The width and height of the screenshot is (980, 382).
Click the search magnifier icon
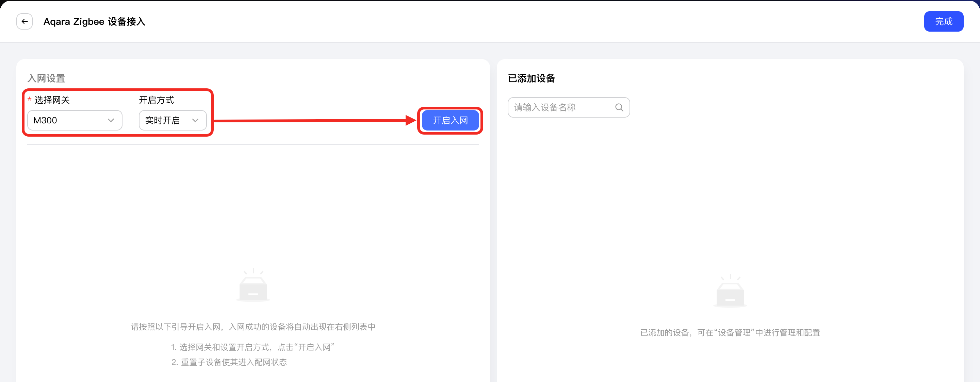point(619,108)
